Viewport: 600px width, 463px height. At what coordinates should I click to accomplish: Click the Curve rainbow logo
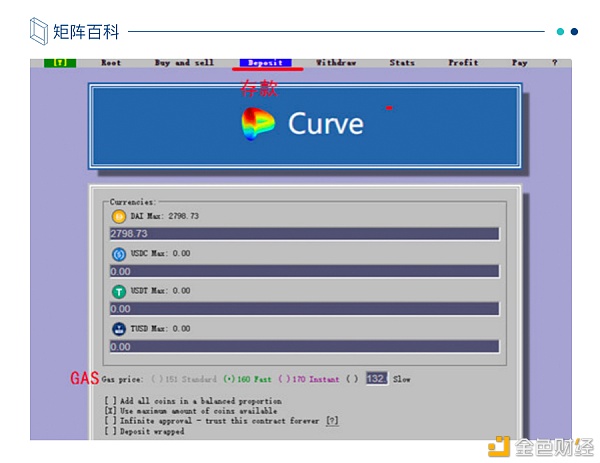tap(258, 124)
